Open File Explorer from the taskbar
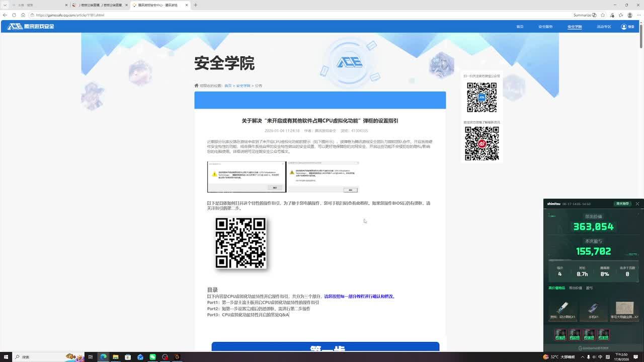 pyautogui.click(x=115, y=357)
